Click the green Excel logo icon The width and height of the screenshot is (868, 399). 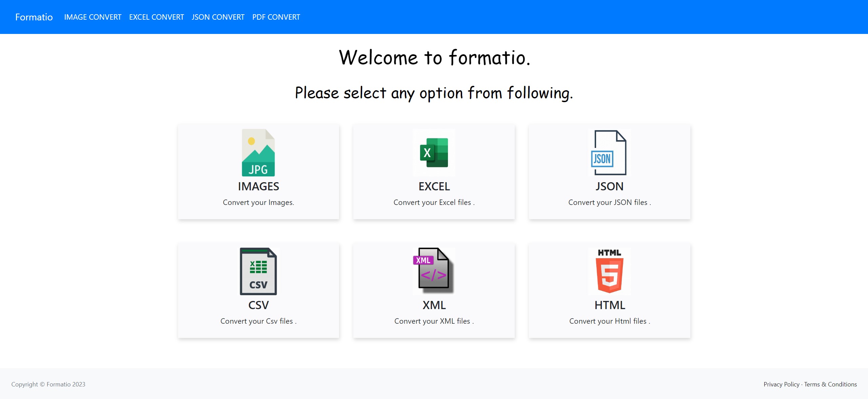pyautogui.click(x=434, y=153)
